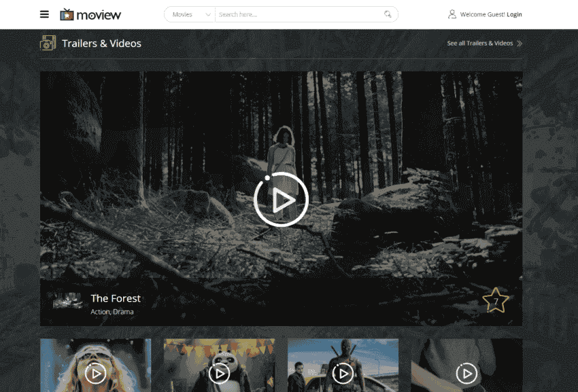Click the moview TV logo
The image size is (578, 392).
90,15
